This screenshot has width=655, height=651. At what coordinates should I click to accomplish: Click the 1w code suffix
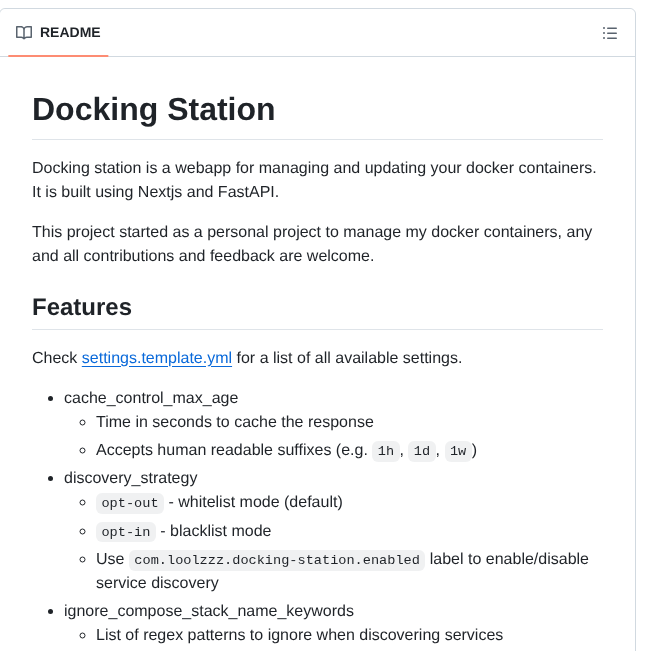(x=457, y=451)
